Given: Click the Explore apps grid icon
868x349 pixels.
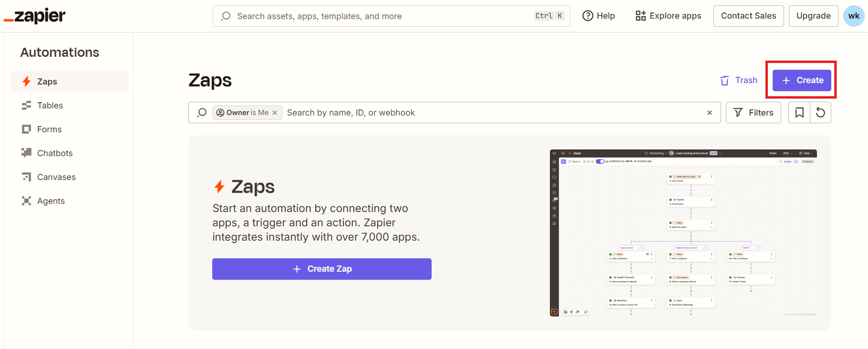Looking at the screenshot, I should pyautogui.click(x=641, y=16).
